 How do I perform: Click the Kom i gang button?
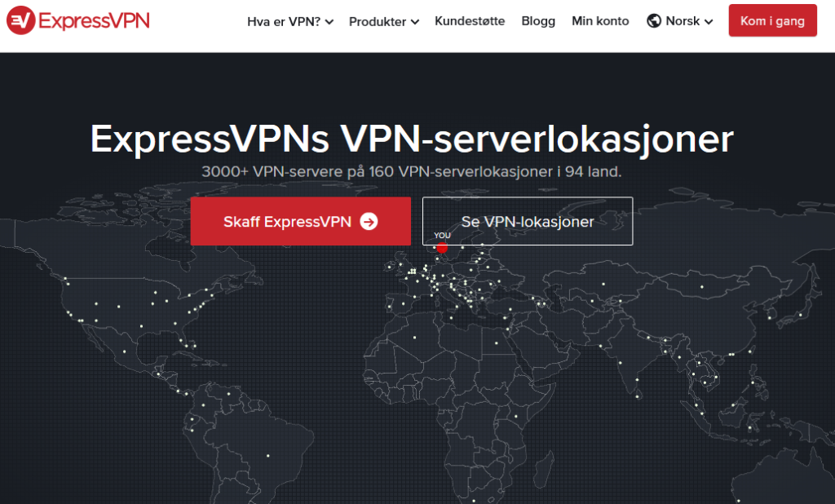click(x=773, y=20)
